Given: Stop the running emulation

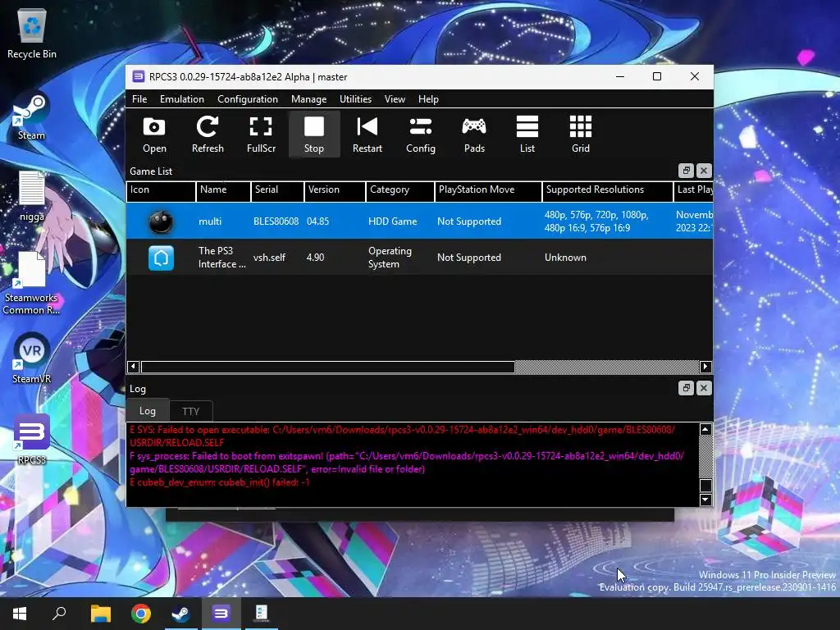Looking at the screenshot, I should click(x=314, y=134).
